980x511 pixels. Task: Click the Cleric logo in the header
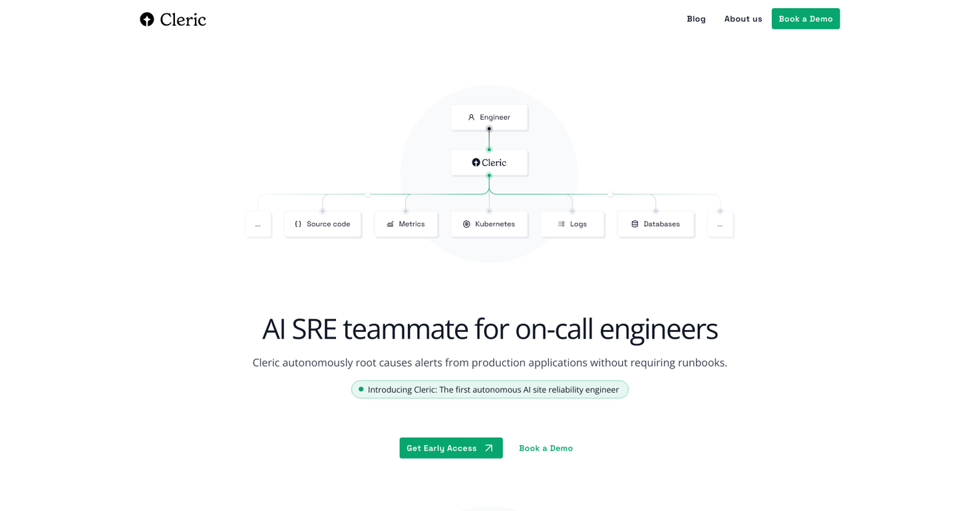pyautogui.click(x=173, y=19)
